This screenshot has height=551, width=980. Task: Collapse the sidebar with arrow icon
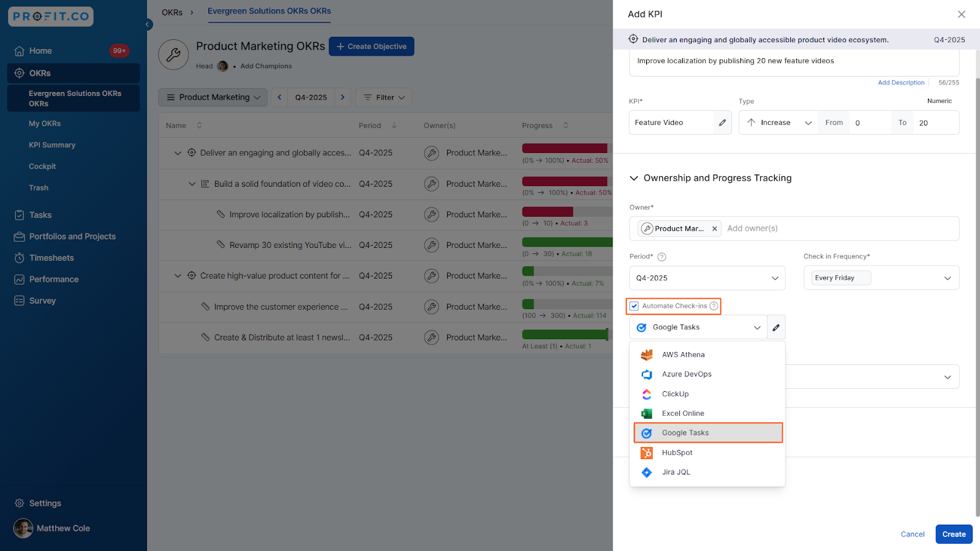pyautogui.click(x=148, y=24)
